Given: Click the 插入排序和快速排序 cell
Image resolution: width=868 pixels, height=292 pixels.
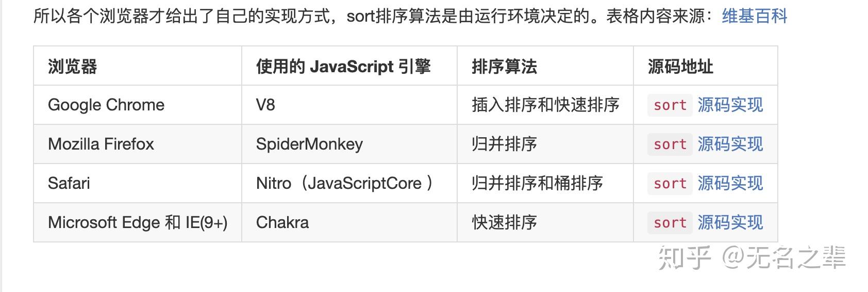Looking at the screenshot, I should pos(545,105).
